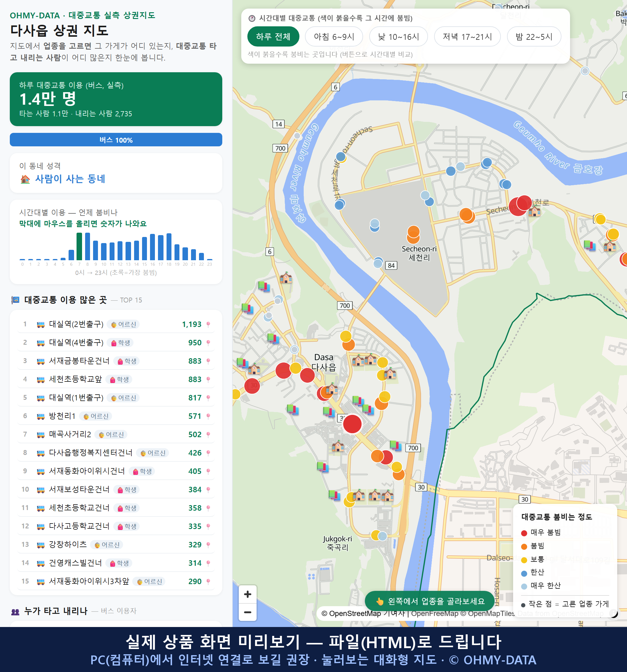This screenshot has width=627, height=672.
Task: Click the yellow-and-blue marker pair above Jukgok-ri
Action: 379,536
